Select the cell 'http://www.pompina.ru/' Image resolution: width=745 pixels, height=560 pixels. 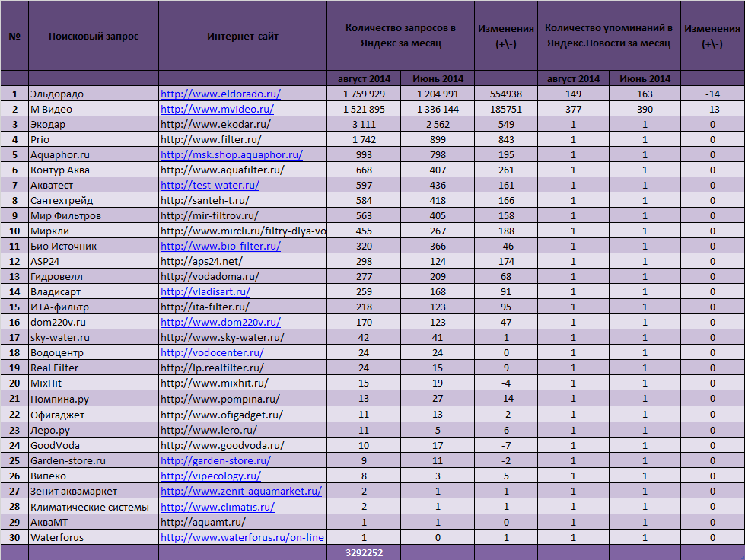coord(243,398)
